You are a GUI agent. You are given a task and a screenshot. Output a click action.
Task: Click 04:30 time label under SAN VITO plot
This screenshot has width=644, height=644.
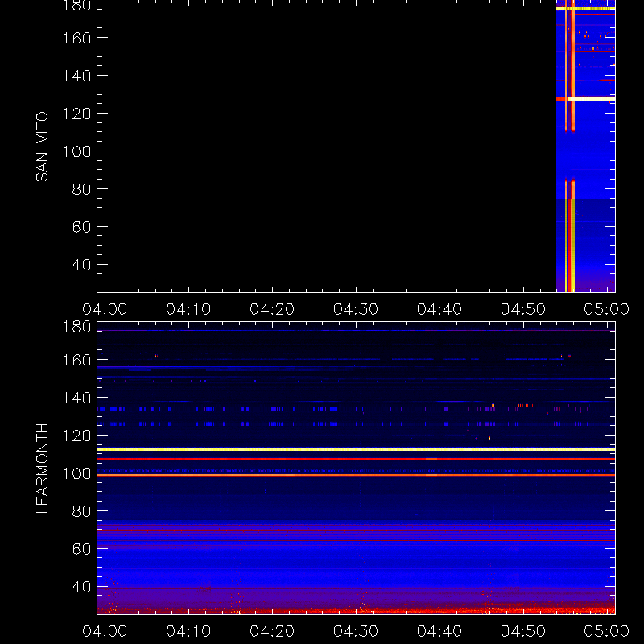point(356,309)
